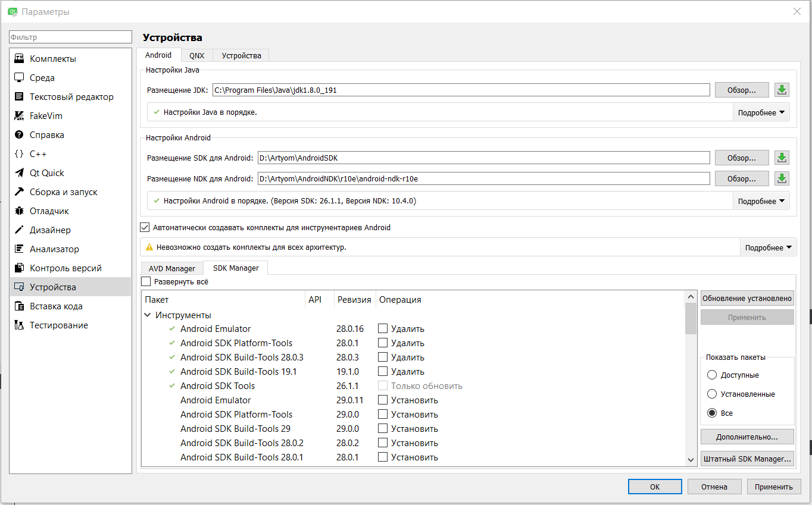Image resolution: width=812 pixels, height=505 pixels.
Task: Check Удалить for Build-Tools 19.1
Action: [x=383, y=371]
